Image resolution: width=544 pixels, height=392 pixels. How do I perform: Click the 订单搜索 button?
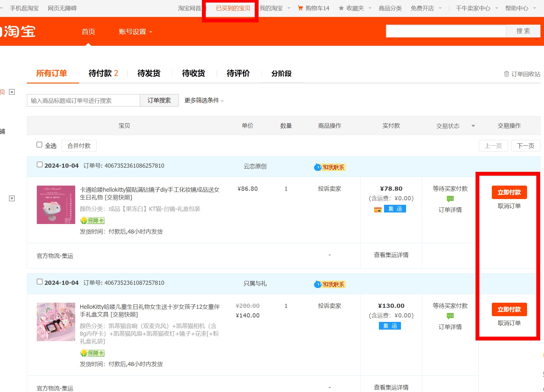click(159, 100)
